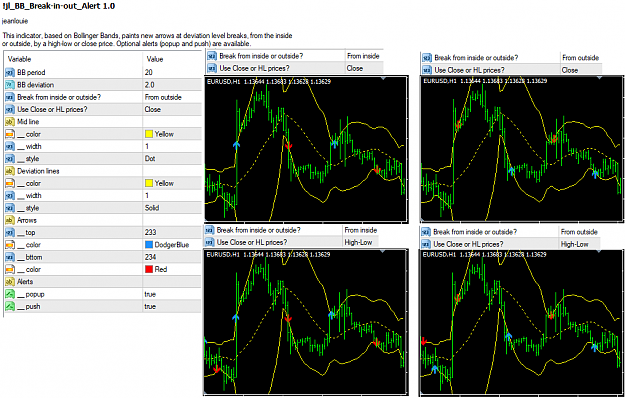Image resolution: width=625 pixels, height=398 pixels.
Task: Select Deviation lines Yellow color swatch
Action: [x=149, y=184]
